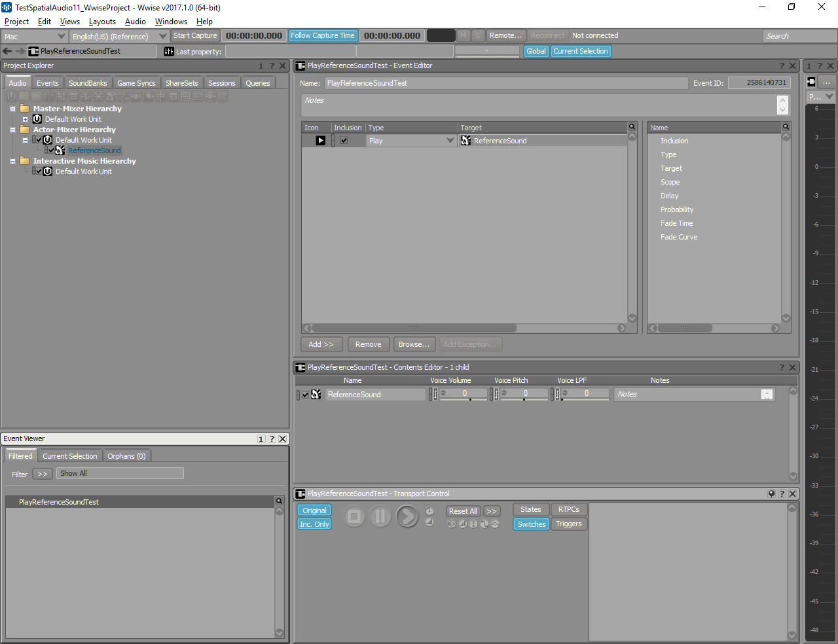Toggle the Inc. Only button

pos(314,524)
